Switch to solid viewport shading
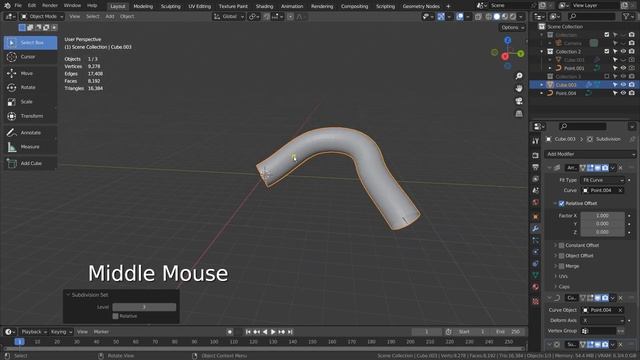The image size is (640, 360). (497, 17)
